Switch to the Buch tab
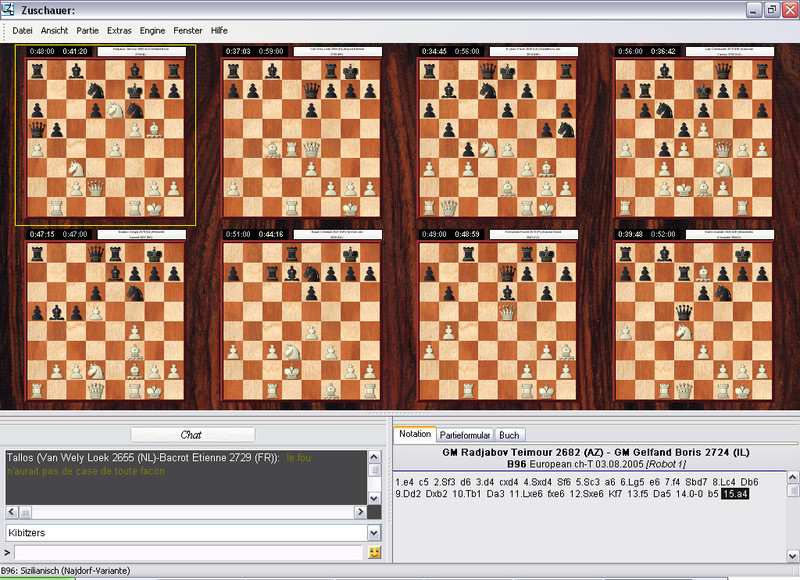800x580 pixels. (509, 435)
